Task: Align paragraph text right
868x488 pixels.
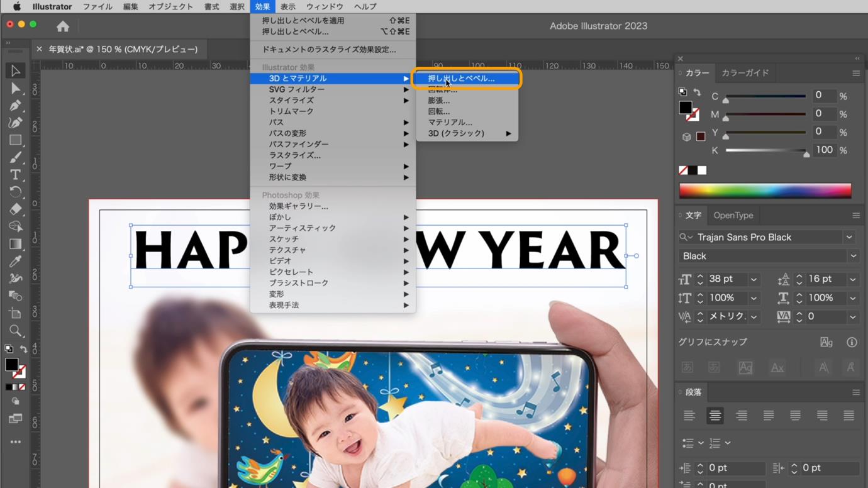Action: point(742,416)
